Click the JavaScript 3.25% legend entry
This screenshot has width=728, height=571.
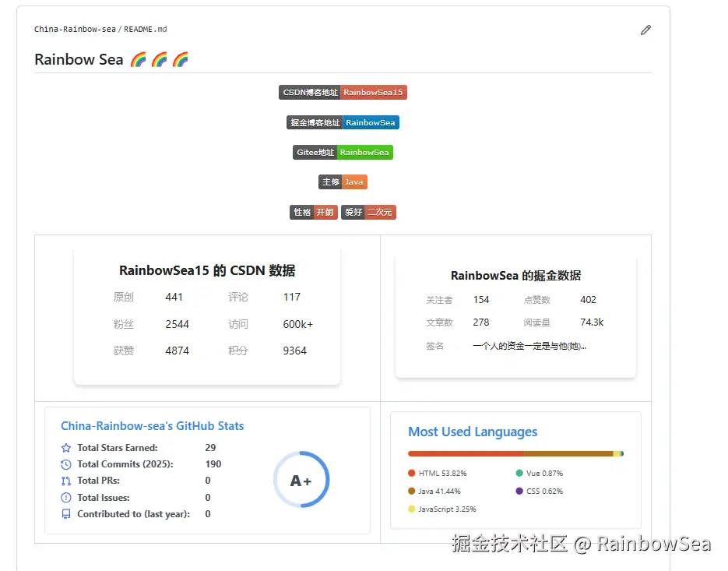[442, 509]
